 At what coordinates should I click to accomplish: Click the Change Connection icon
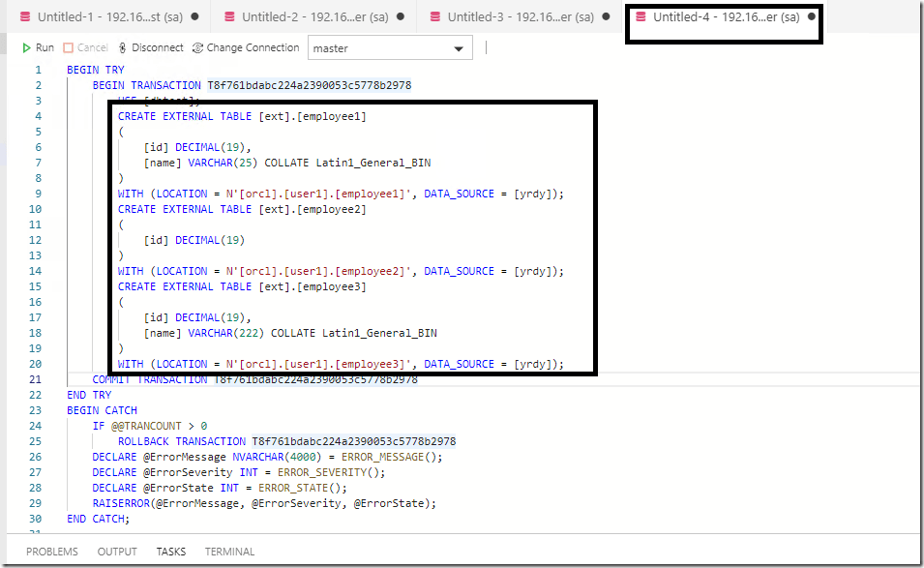click(197, 47)
